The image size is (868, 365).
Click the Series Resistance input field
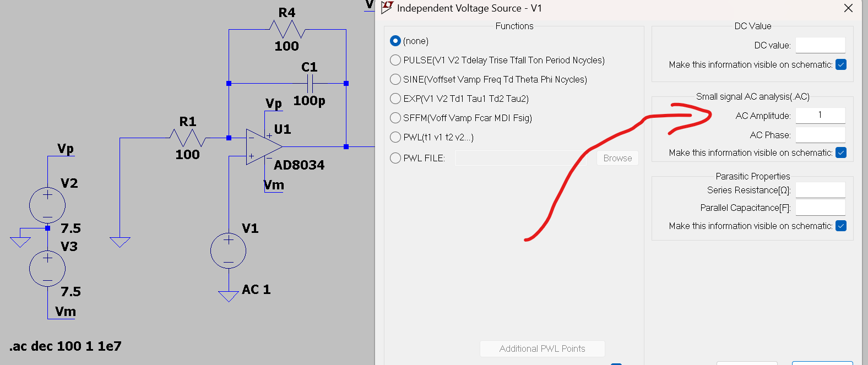point(820,190)
